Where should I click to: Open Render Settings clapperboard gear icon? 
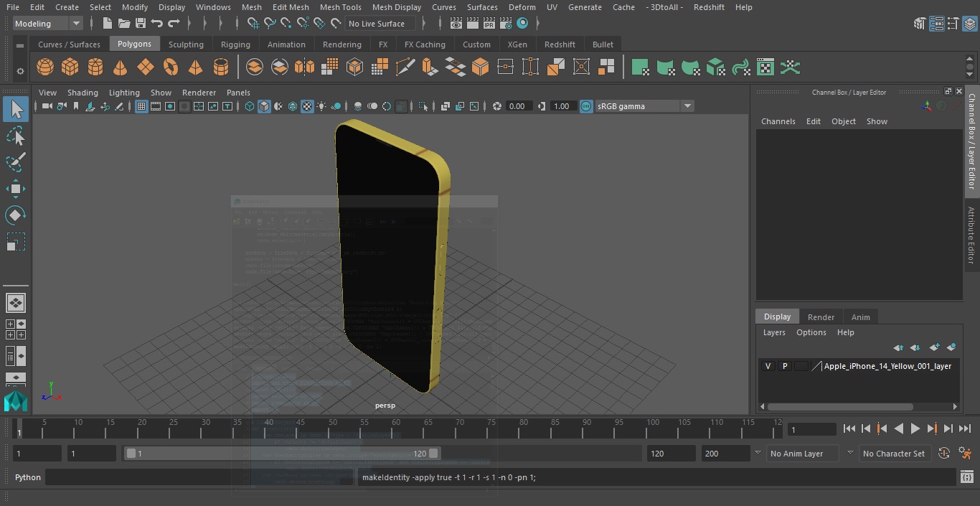coord(506,24)
